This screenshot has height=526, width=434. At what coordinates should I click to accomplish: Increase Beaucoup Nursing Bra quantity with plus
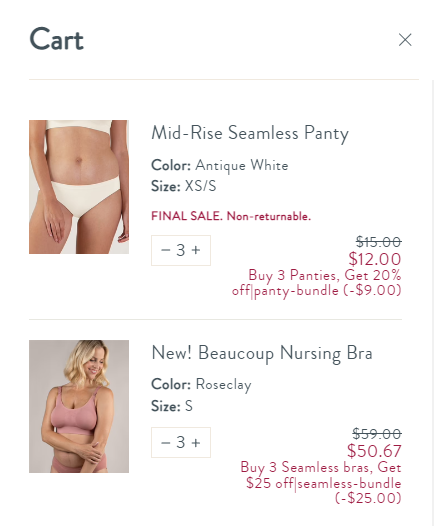click(x=196, y=442)
